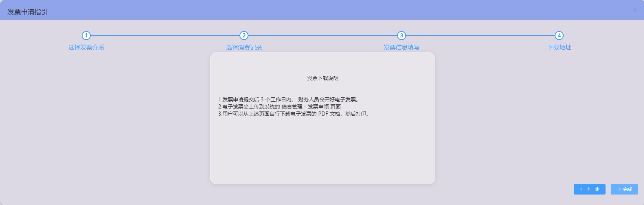Image resolution: width=644 pixels, height=205 pixels.
Task: Click step 2 circle icon
Action: coord(244,36)
